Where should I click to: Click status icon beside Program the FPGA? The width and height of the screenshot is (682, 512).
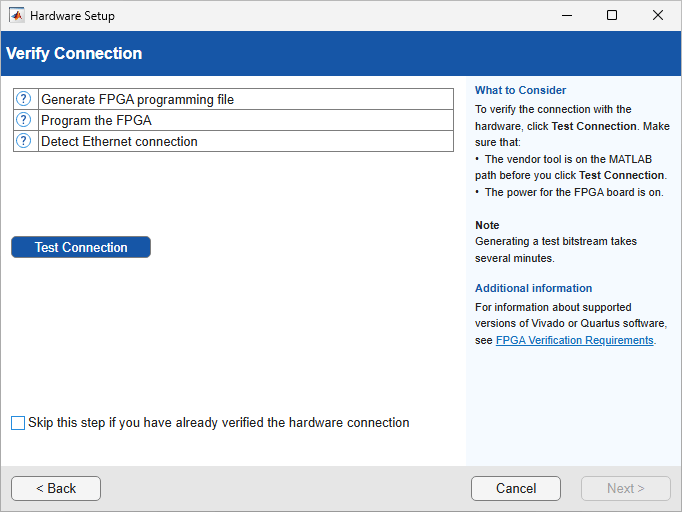pyautogui.click(x=23, y=120)
